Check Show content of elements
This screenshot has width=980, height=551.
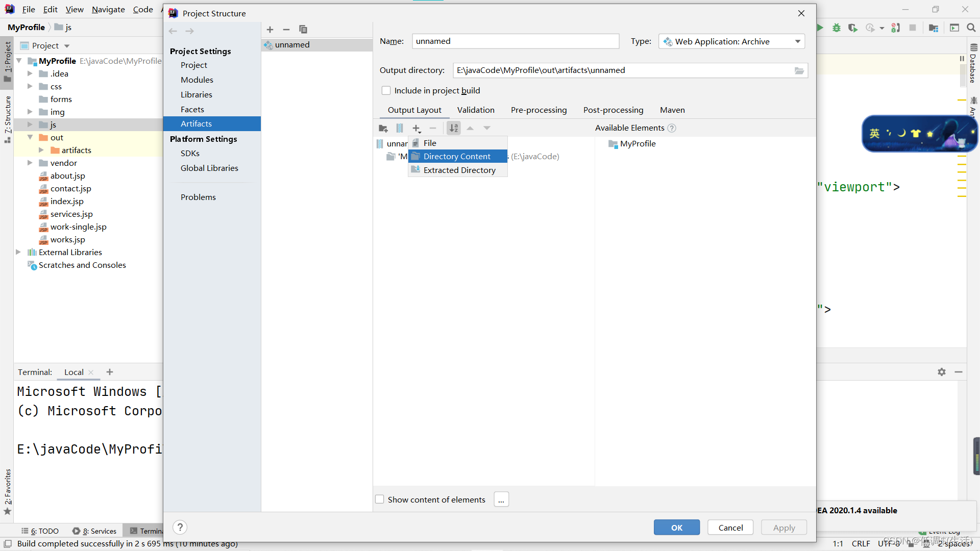[x=379, y=499]
